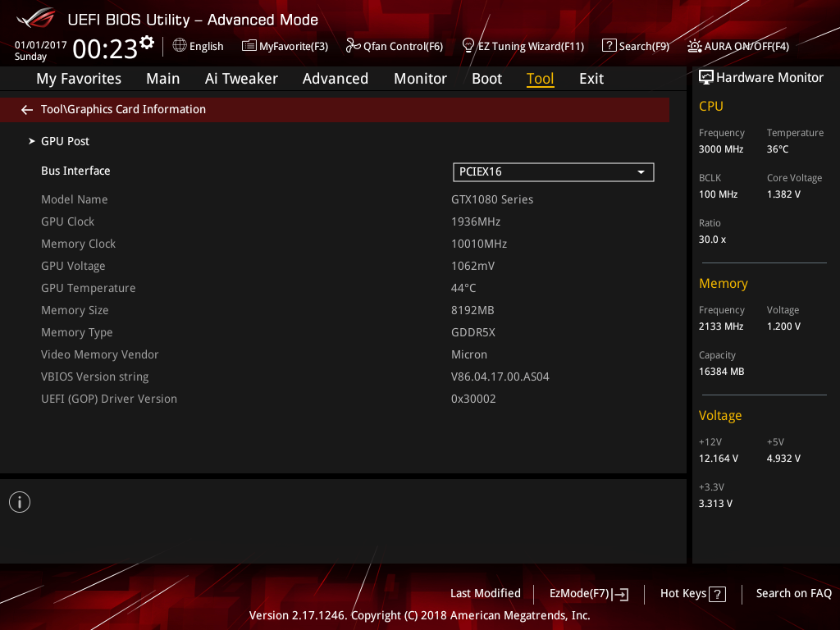Go back using the left arrow
The width and height of the screenshot is (840, 630).
(x=27, y=110)
